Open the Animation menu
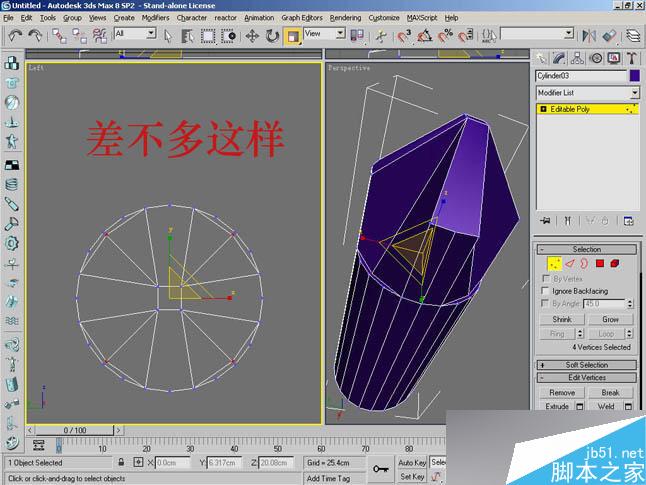Screen dimensions: 646x485 tap(259, 18)
